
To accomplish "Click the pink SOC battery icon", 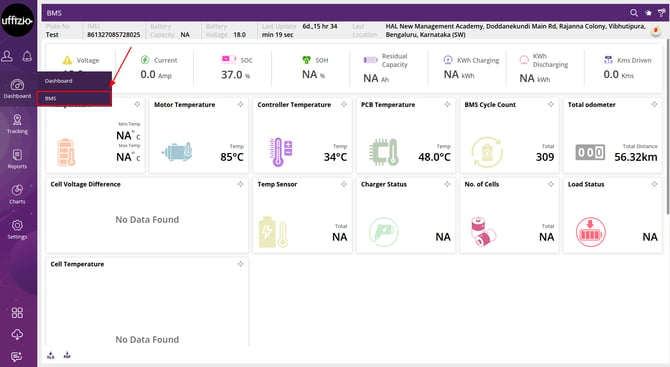I will [229, 59].
